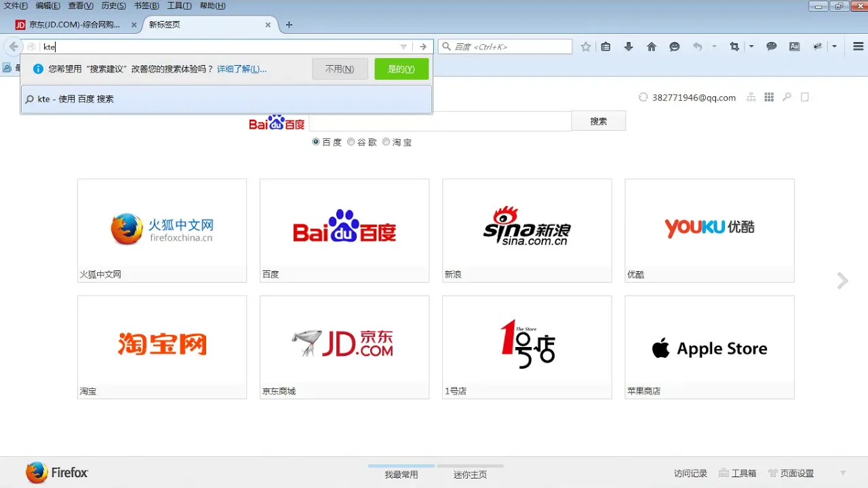Screen dimensions: 868x488
Task: Select 'kte - 使用 百度 搜索' suggestion
Action: click(226, 99)
